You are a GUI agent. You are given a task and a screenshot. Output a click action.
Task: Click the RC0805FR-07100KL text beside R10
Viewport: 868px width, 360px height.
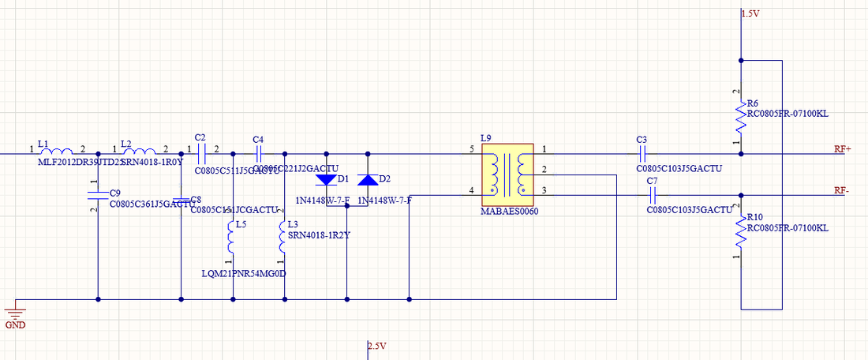788,227
